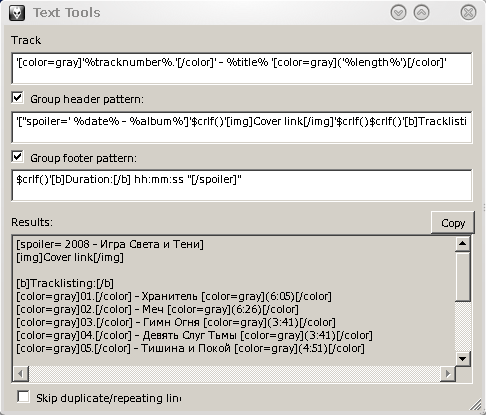The width and height of the screenshot is (486, 415).
Task: Click the alien head application icon
Action: point(17,13)
